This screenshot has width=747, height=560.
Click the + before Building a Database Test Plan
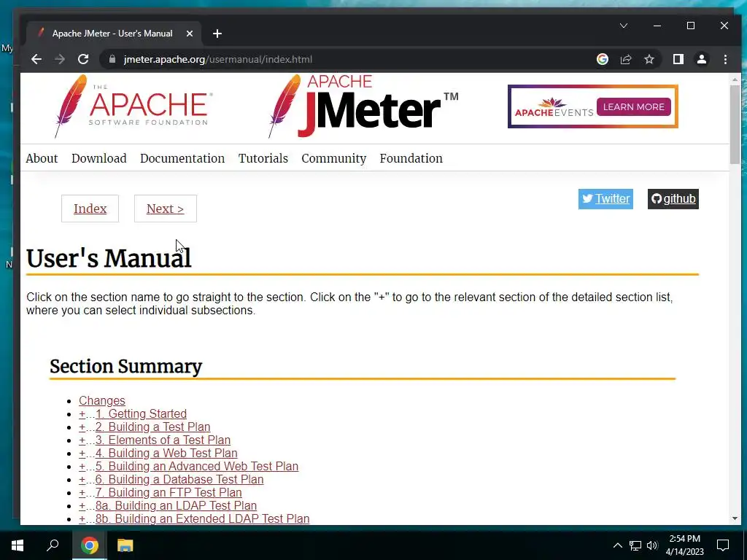coord(82,479)
